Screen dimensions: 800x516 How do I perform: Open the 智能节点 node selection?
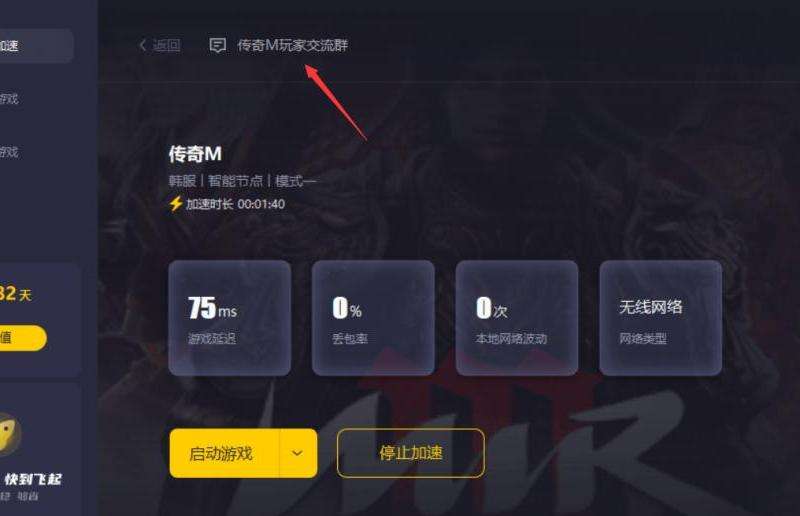[x=235, y=181]
